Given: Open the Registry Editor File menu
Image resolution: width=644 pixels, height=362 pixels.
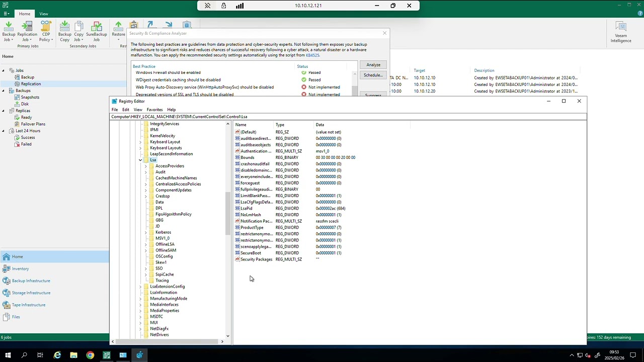Looking at the screenshot, I should 115,110.
